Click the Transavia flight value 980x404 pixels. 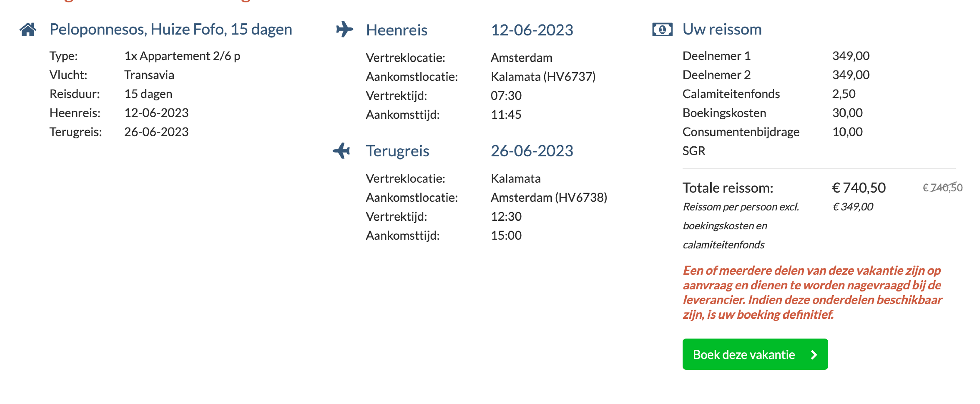click(149, 75)
